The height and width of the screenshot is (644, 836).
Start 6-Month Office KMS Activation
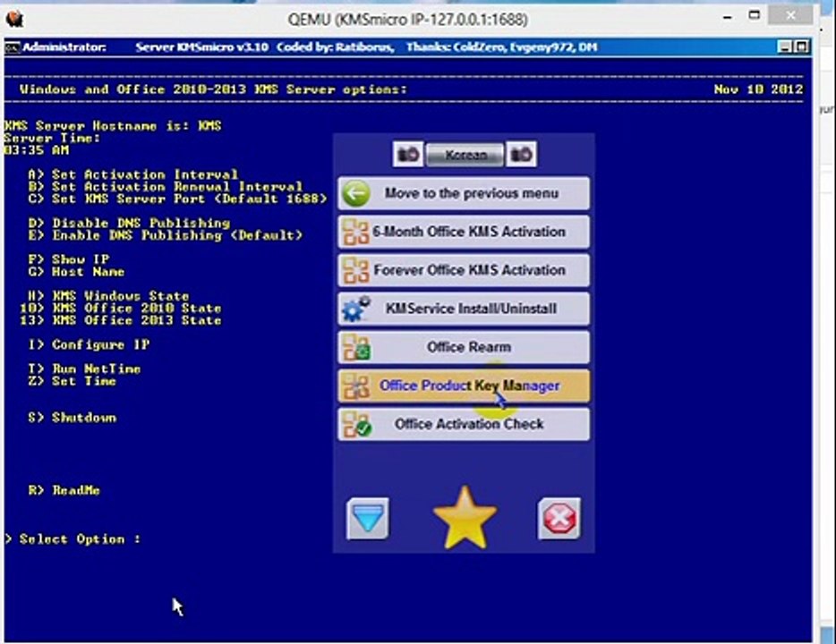tap(464, 232)
